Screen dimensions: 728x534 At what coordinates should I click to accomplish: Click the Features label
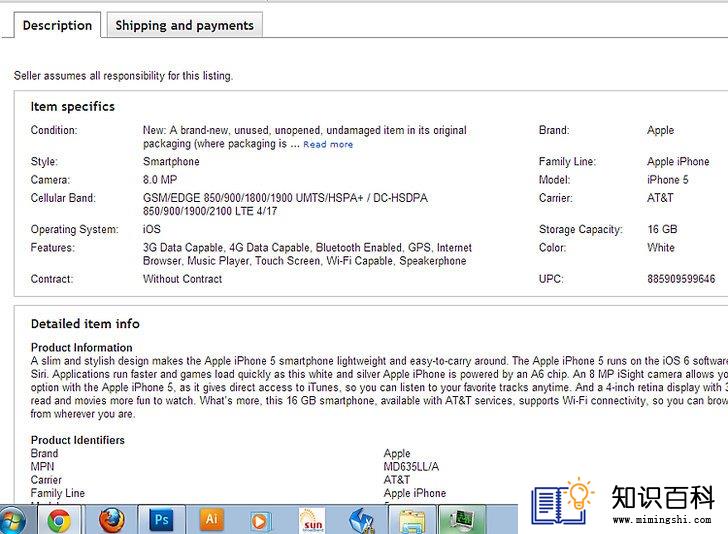(52, 247)
